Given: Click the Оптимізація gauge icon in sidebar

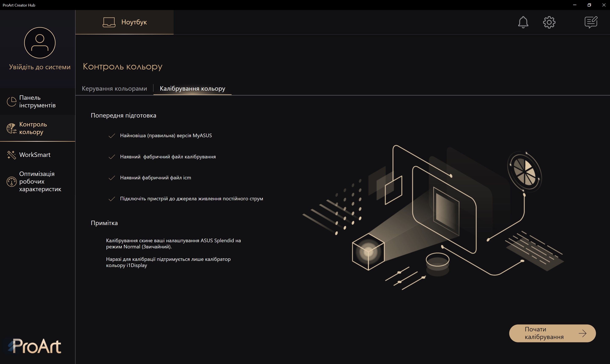Looking at the screenshot, I should tap(11, 181).
